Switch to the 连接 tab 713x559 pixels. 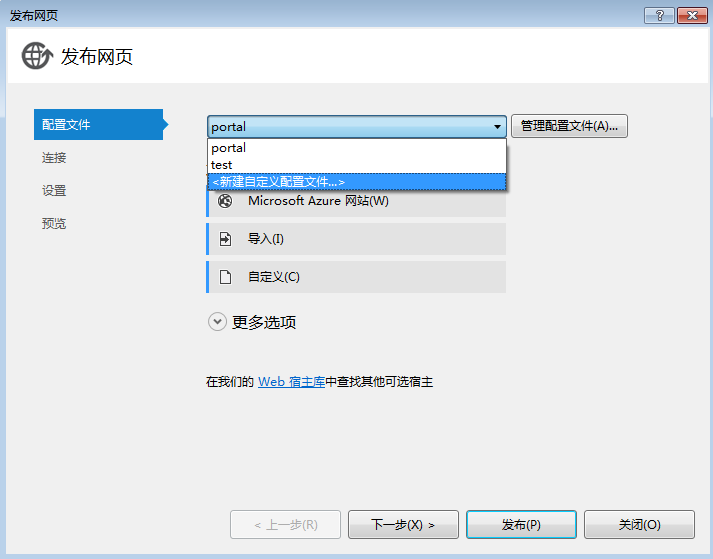point(54,157)
